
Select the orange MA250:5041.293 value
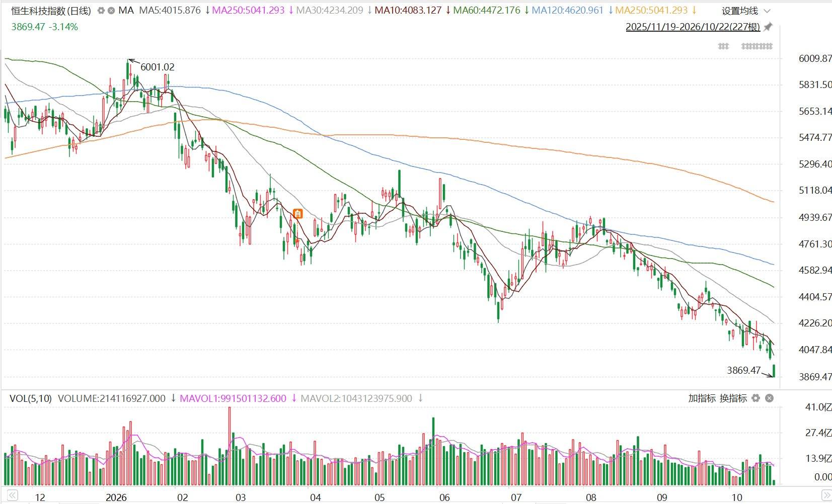651,11
